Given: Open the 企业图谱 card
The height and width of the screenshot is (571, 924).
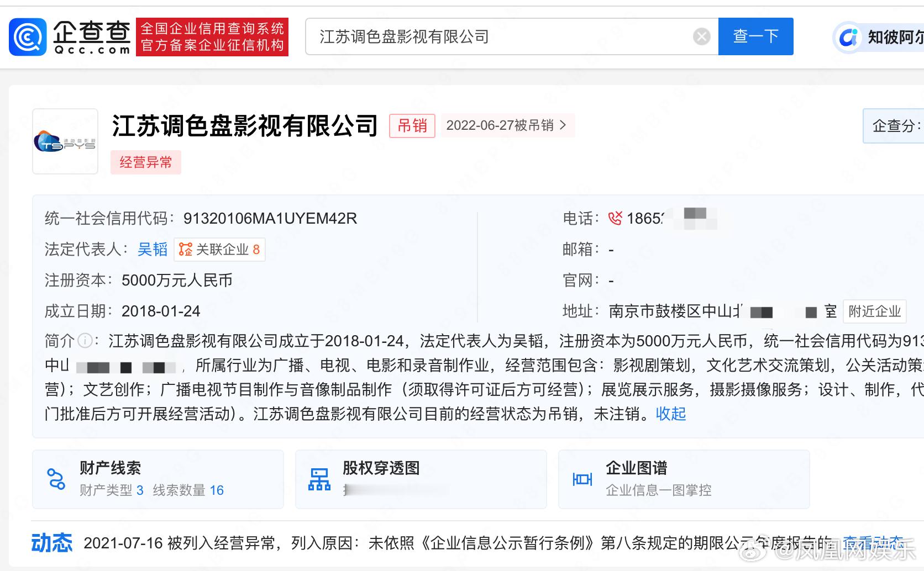Looking at the screenshot, I should point(684,479).
